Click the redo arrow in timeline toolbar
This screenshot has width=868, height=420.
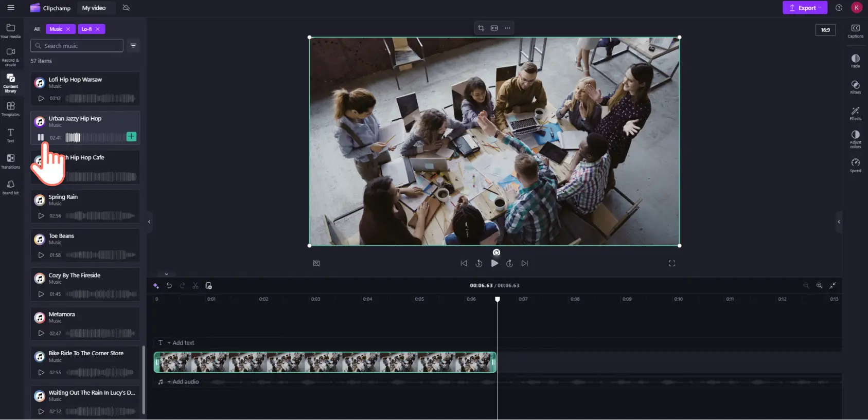click(182, 286)
